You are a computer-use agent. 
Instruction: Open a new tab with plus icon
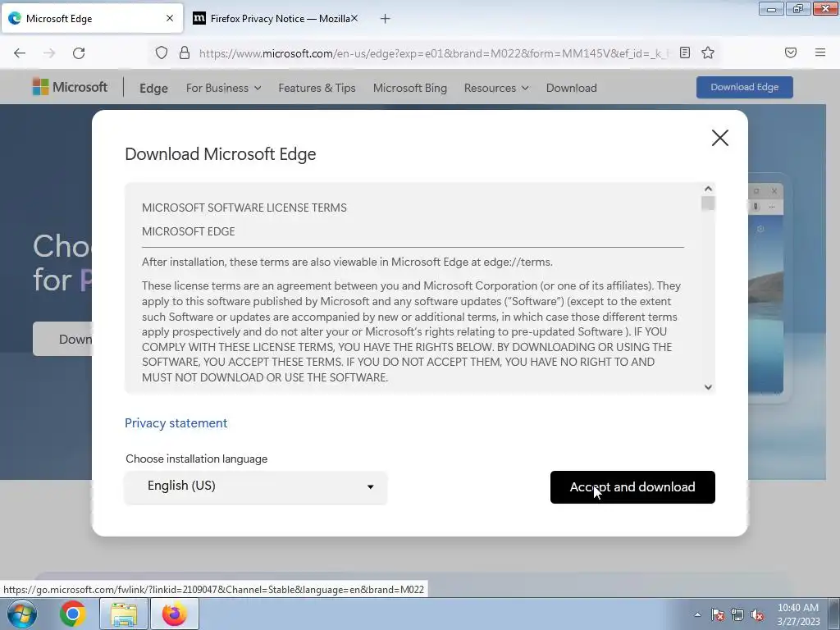coord(386,19)
